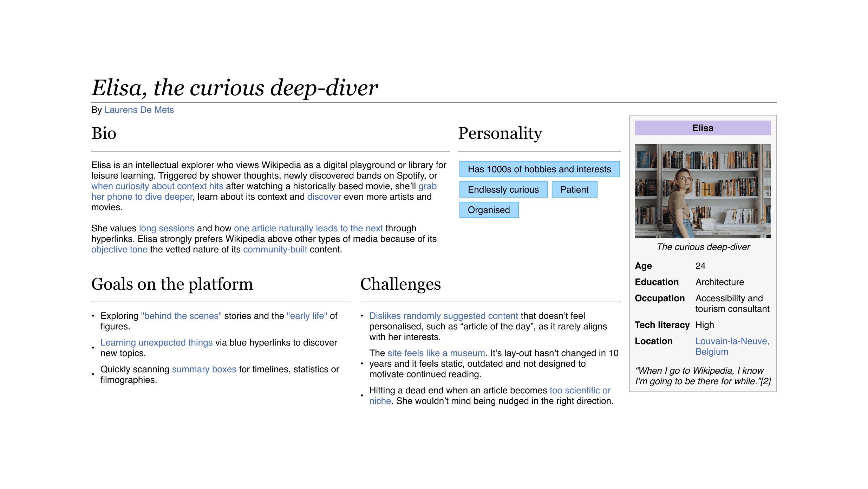
Task: Open 'site feels like a museum' link
Action: (436, 353)
